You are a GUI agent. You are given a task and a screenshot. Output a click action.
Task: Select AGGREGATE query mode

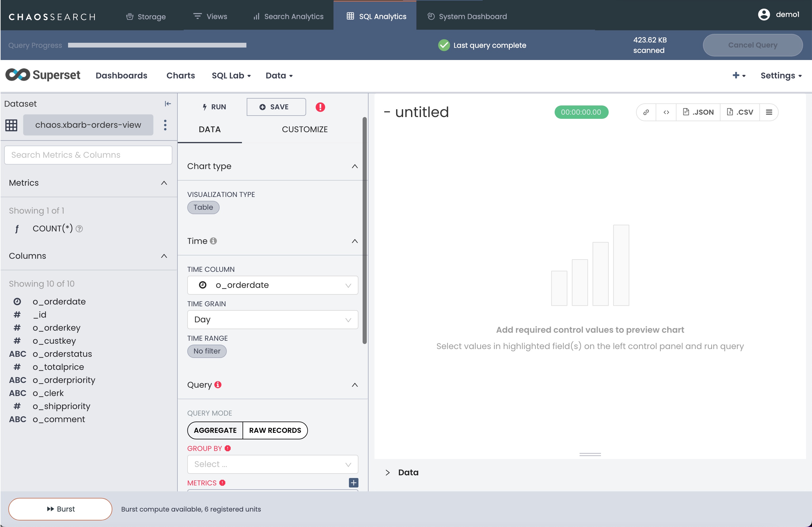coord(215,430)
